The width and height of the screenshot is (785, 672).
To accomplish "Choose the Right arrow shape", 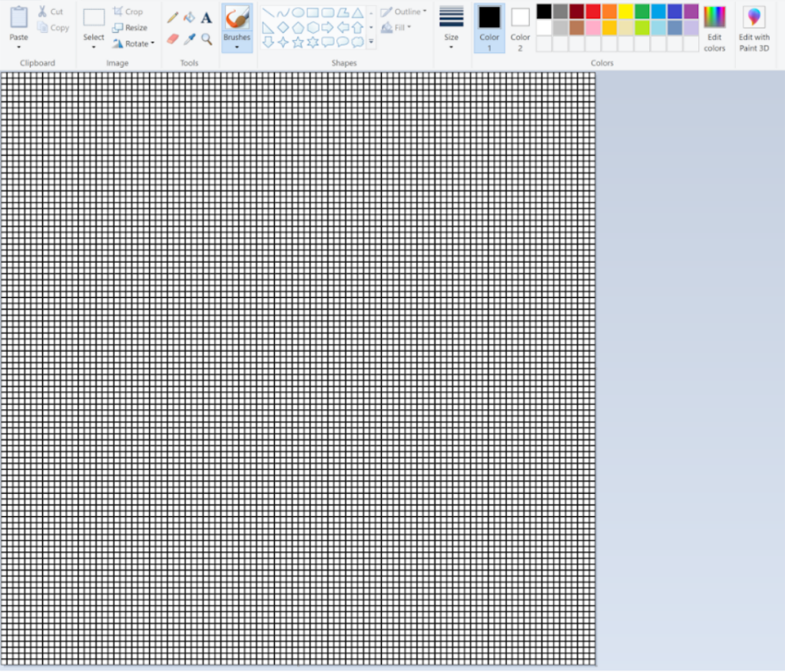I will 328,28.
